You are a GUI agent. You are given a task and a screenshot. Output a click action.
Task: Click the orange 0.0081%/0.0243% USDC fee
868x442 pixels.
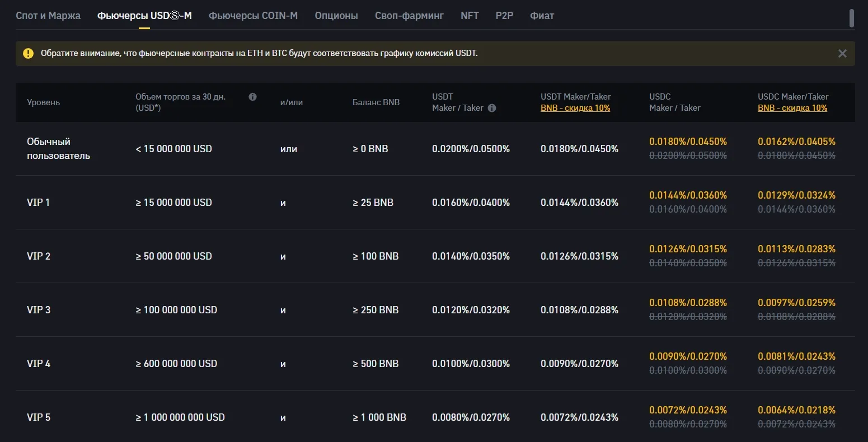pyautogui.click(x=796, y=356)
